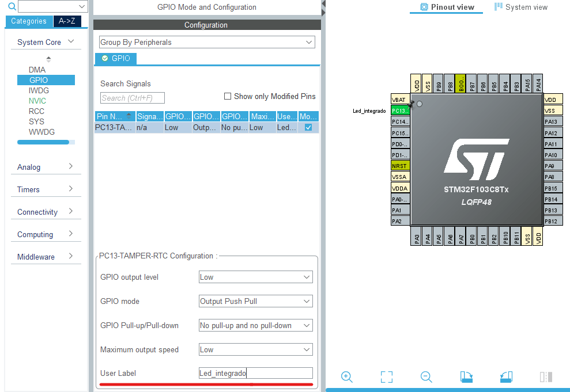Enable Show only Modified Pins checkbox
Image resolution: width=570 pixels, height=392 pixels.
click(x=228, y=96)
